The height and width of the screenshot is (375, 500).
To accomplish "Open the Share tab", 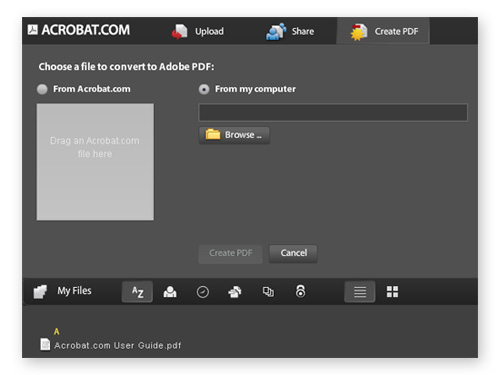I will [290, 31].
